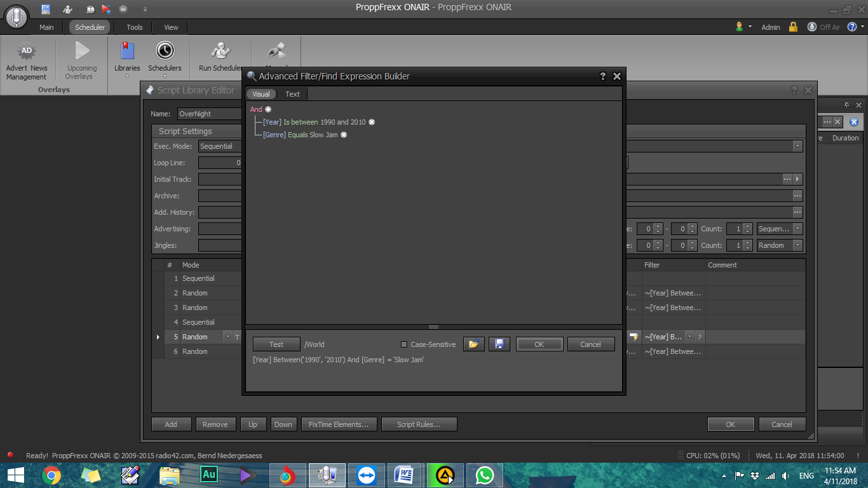Select script row 2 Random

click(198, 293)
